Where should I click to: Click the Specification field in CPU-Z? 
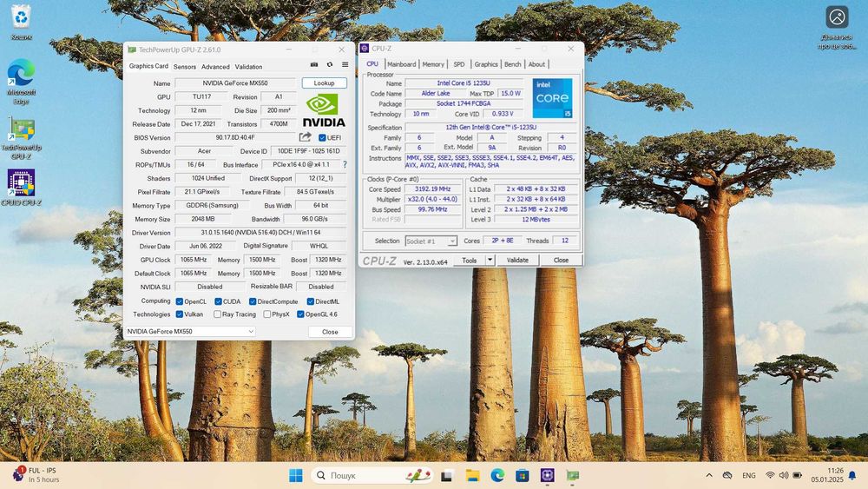pos(490,128)
